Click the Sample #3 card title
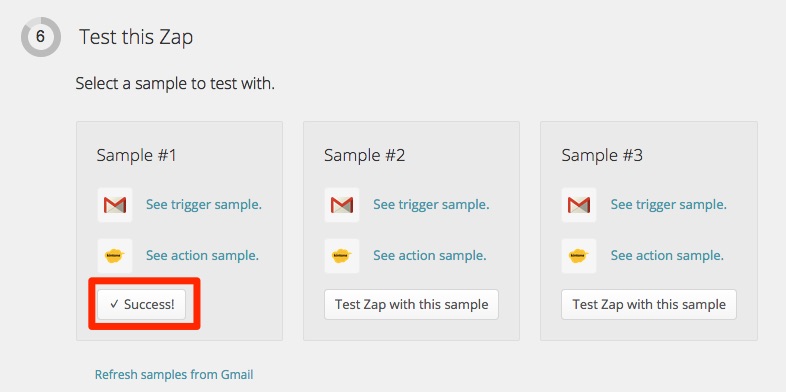Image resolution: width=786 pixels, height=392 pixels. tap(602, 155)
